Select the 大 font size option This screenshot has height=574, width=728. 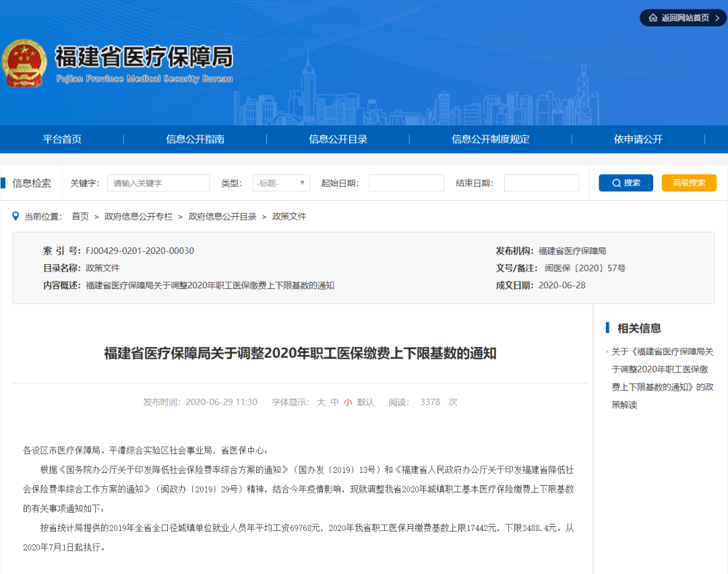321,402
